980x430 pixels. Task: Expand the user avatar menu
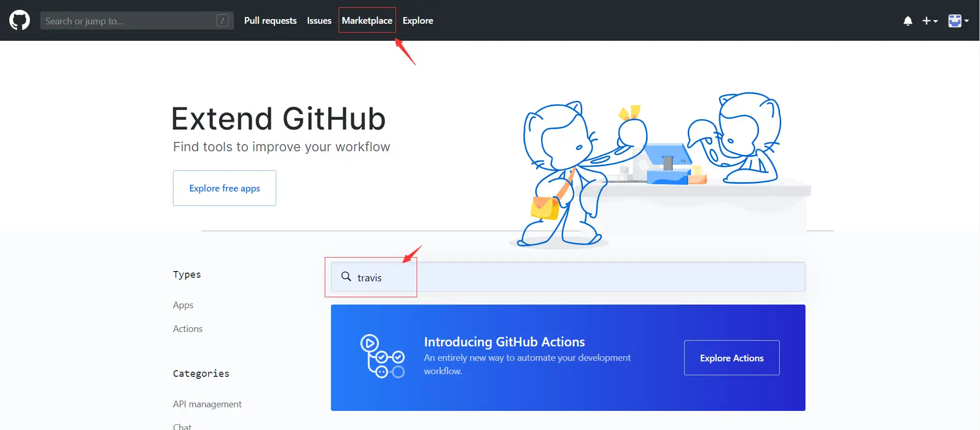[x=958, y=21]
